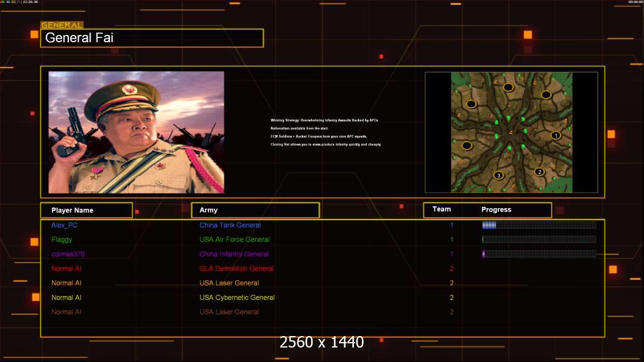The height and width of the screenshot is (362, 644).
Task: Select player Alex_PC in the list
Action: coord(65,225)
